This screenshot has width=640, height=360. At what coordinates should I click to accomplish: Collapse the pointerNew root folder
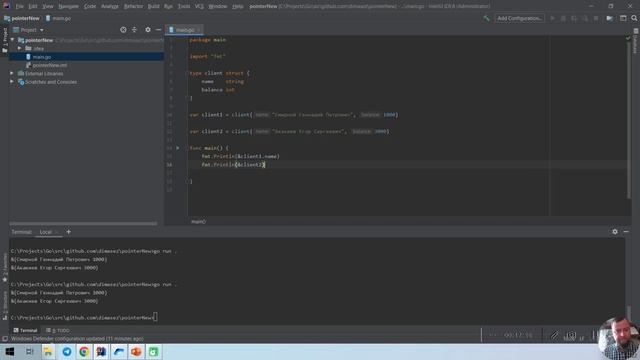tap(12, 40)
